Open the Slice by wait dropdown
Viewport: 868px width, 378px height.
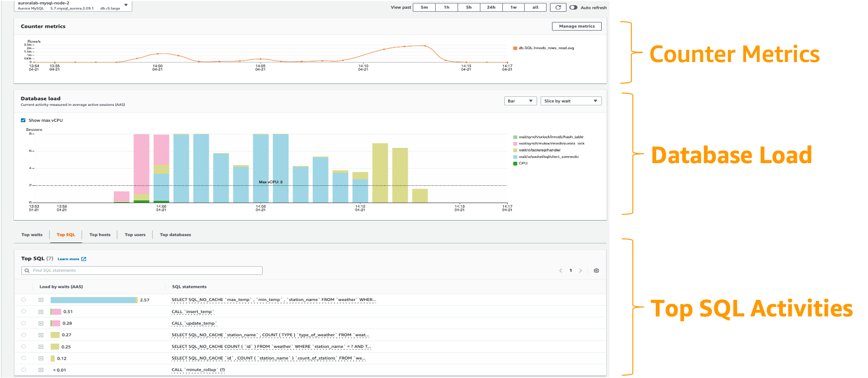point(571,101)
